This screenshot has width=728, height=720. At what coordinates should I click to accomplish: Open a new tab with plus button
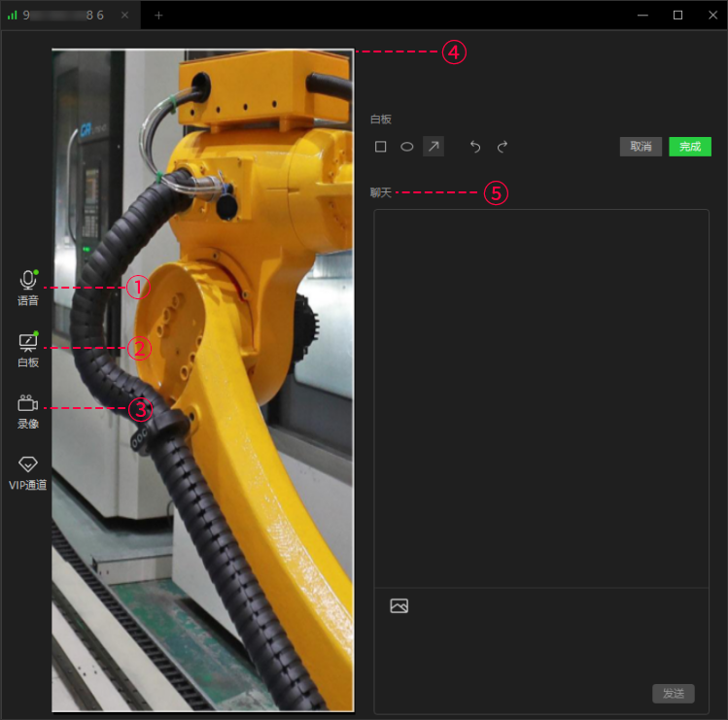tap(158, 16)
